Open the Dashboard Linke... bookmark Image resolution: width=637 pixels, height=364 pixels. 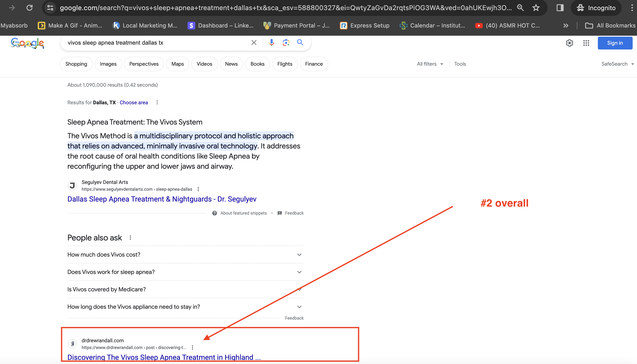[221, 26]
